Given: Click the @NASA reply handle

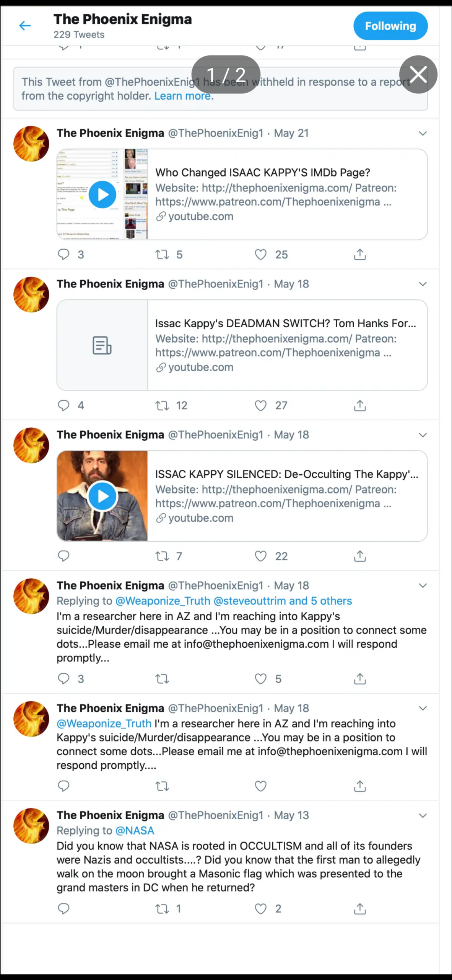Looking at the screenshot, I should (135, 830).
